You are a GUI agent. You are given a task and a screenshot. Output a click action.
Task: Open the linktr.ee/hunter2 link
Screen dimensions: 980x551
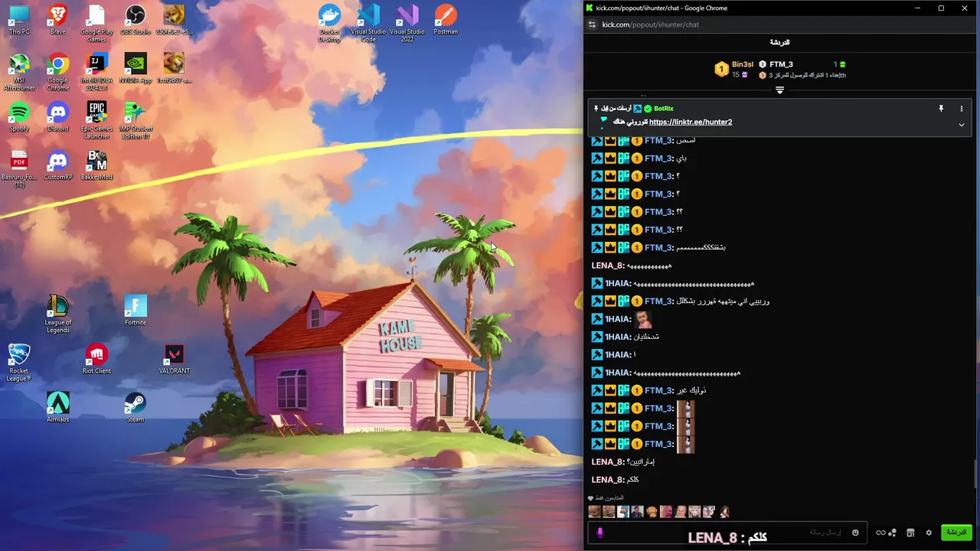(691, 122)
